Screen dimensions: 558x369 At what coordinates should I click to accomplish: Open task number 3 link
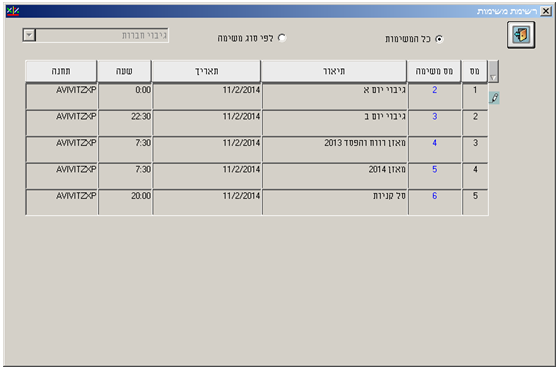point(435,116)
